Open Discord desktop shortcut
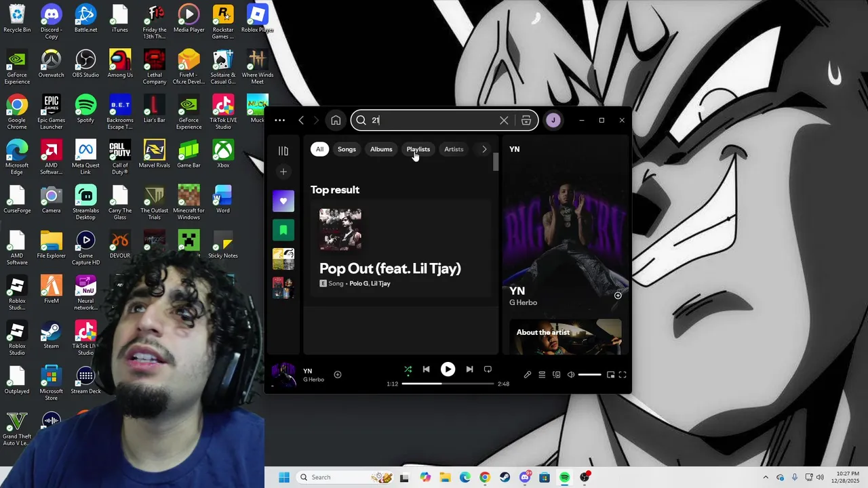The width and height of the screenshot is (868, 488). click(x=51, y=22)
